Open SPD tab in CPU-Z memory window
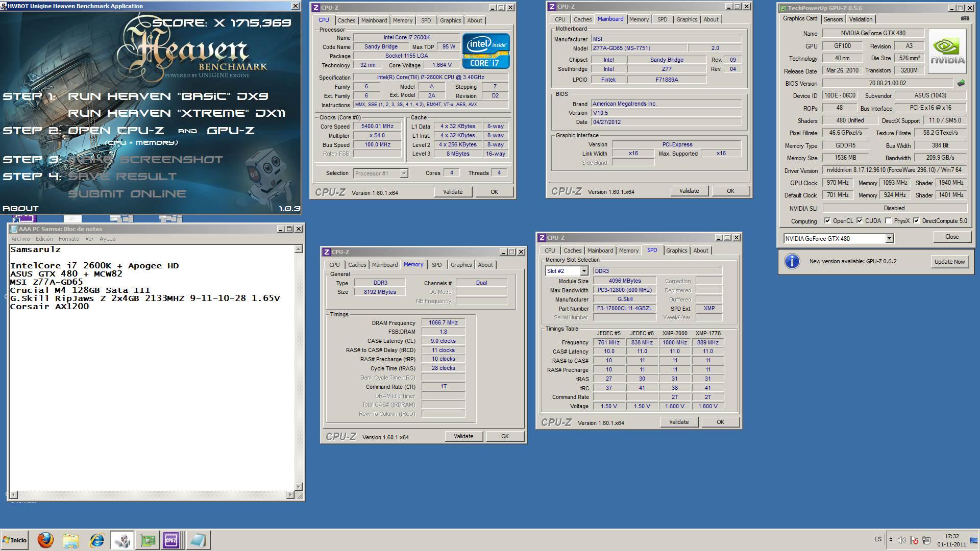The width and height of the screenshot is (980, 551). [x=436, y=265]
